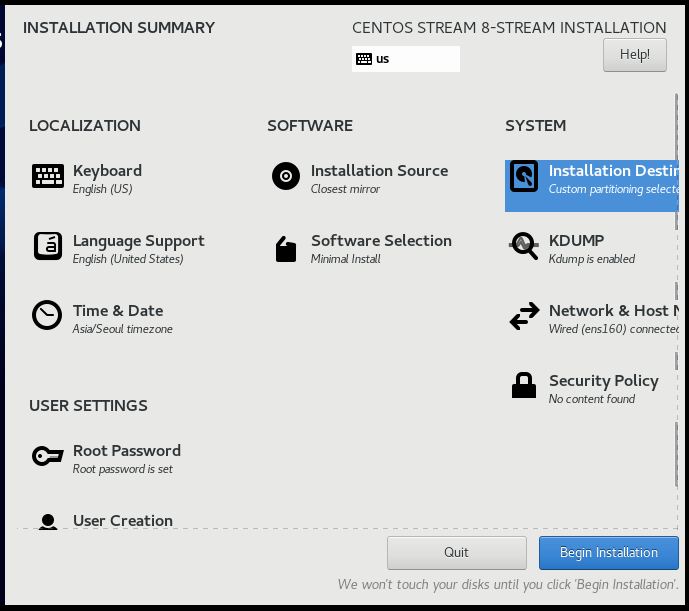
Task: Click the Keyboard layout icon
Action: (48, 176)
